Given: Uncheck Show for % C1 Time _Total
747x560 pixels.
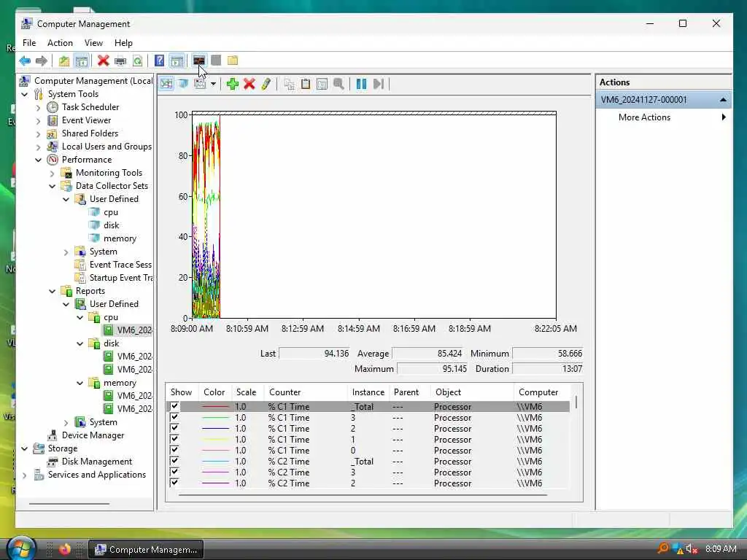Looking at the screenshot, I should click(x=174, y=406).
